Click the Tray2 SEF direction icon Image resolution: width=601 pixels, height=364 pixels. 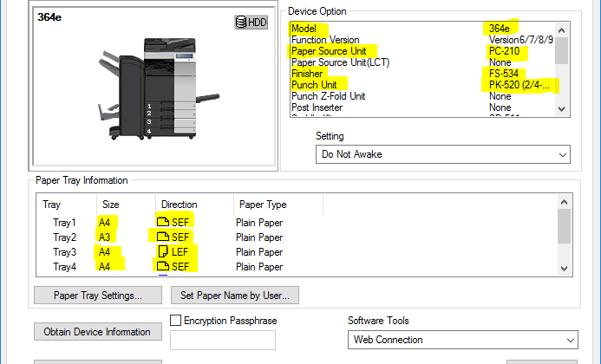click(162, 237)
